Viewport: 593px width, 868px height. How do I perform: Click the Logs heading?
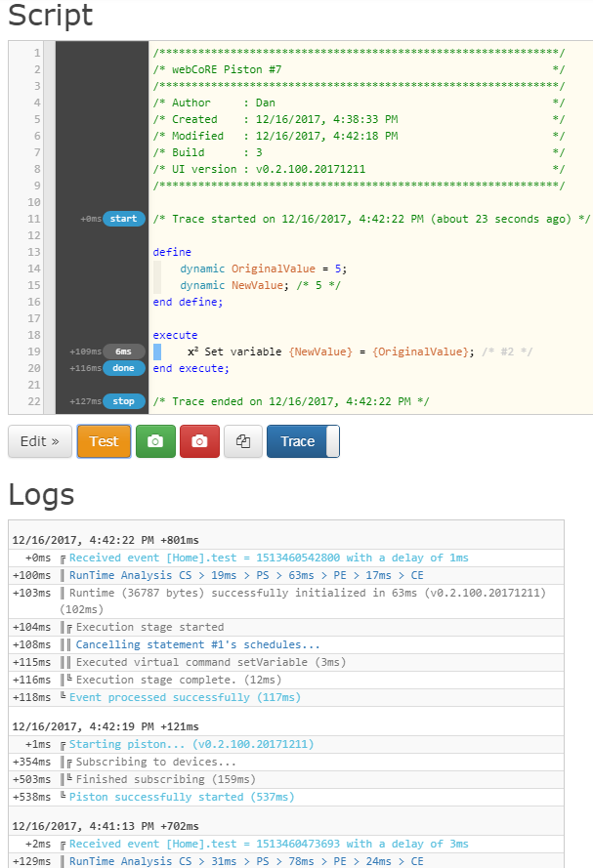[x=42, y=494]
